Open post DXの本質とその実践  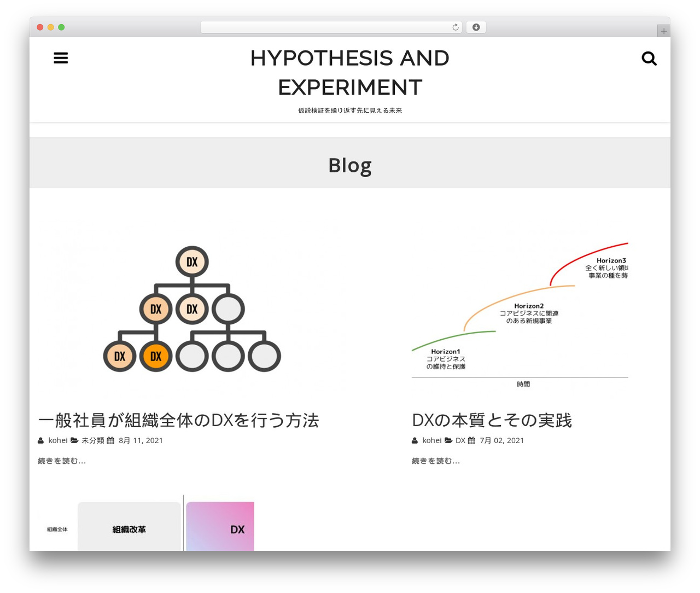click(492, 420)
